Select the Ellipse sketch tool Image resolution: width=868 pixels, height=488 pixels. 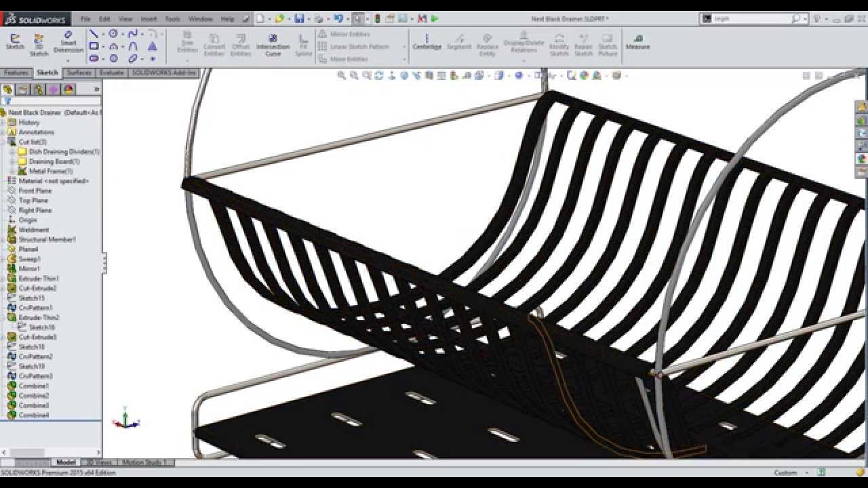(133, 58)
